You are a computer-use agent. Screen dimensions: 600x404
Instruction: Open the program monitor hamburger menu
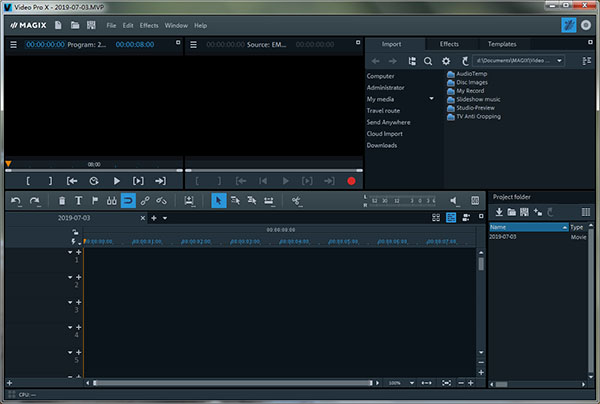point(13,45)
